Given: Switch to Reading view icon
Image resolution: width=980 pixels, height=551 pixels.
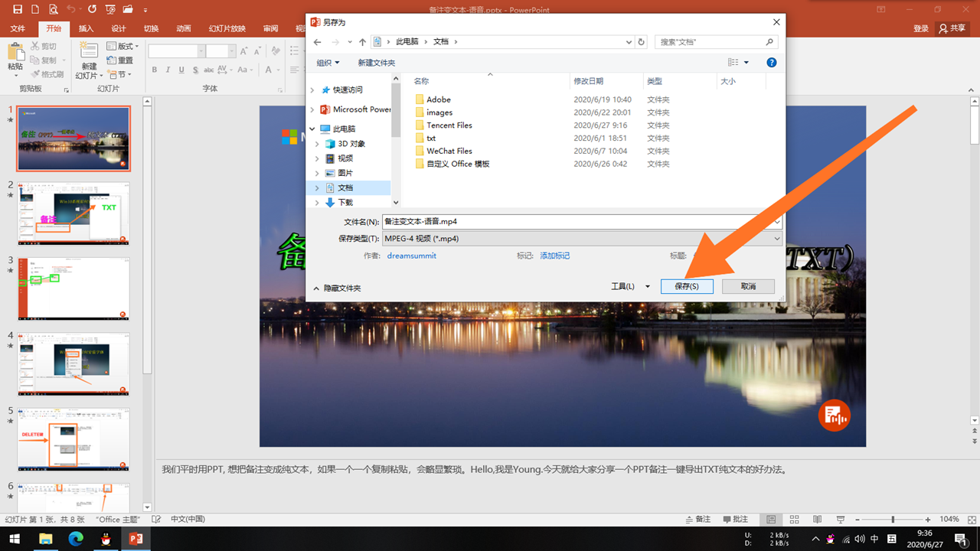Looking at the screenshot, I should (x=817, y=519).
